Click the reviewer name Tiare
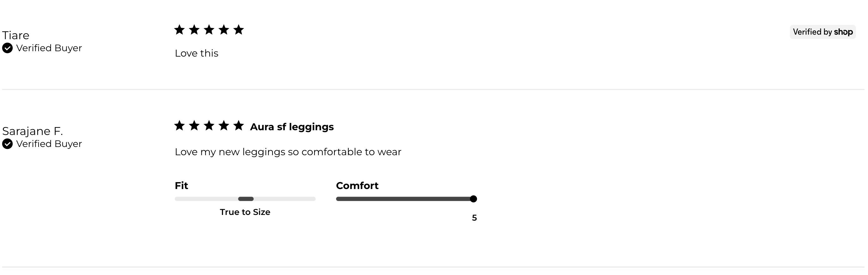The width and height of the screenshot is (868, 275). pos(15,35)
